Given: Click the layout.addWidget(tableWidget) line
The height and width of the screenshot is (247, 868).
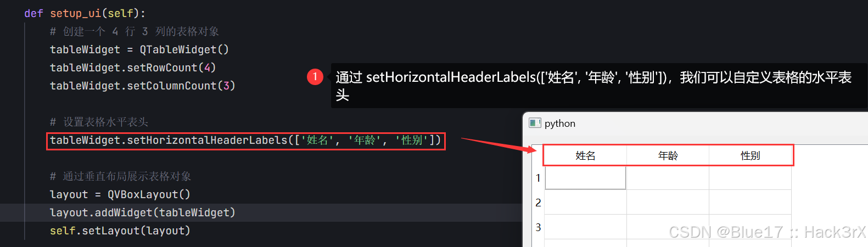Looking at the screenshot, I should coord(143,212).
